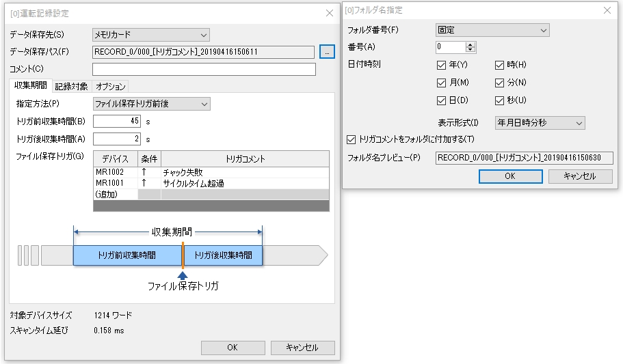Click the トリガ前収集時間 value field

pyautogui.click(x=117, y=122)
